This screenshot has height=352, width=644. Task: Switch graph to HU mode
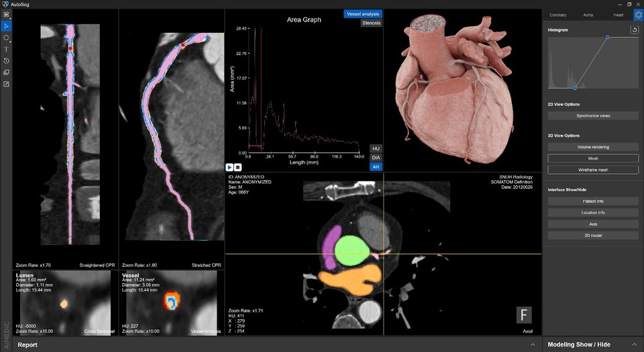click(x=376, y=148)
